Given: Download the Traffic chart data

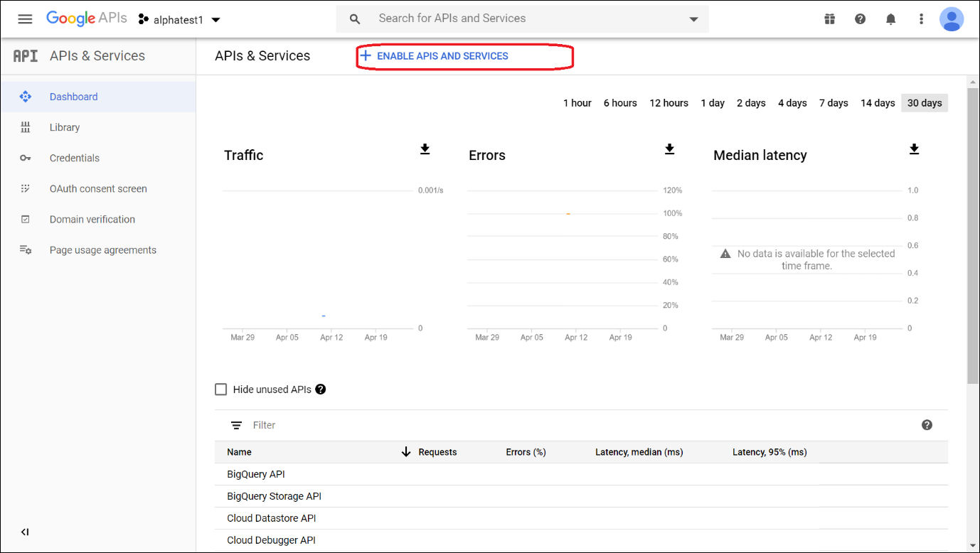Looking at the screenshot, I should tap(425, 149).
